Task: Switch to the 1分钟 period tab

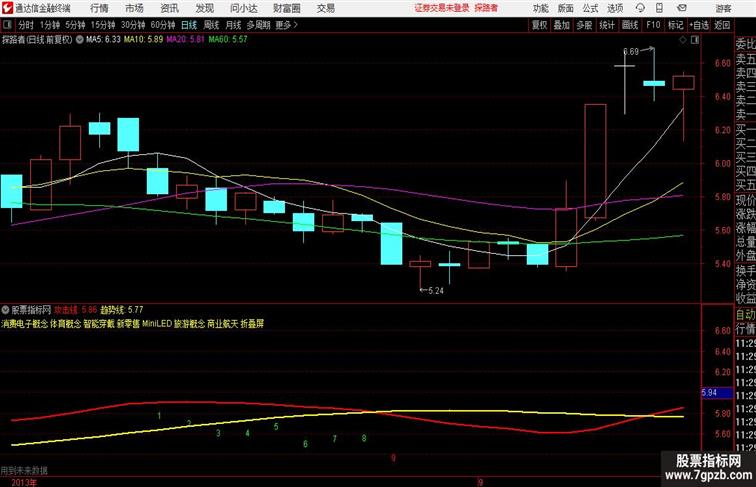Action: [50, 25]
